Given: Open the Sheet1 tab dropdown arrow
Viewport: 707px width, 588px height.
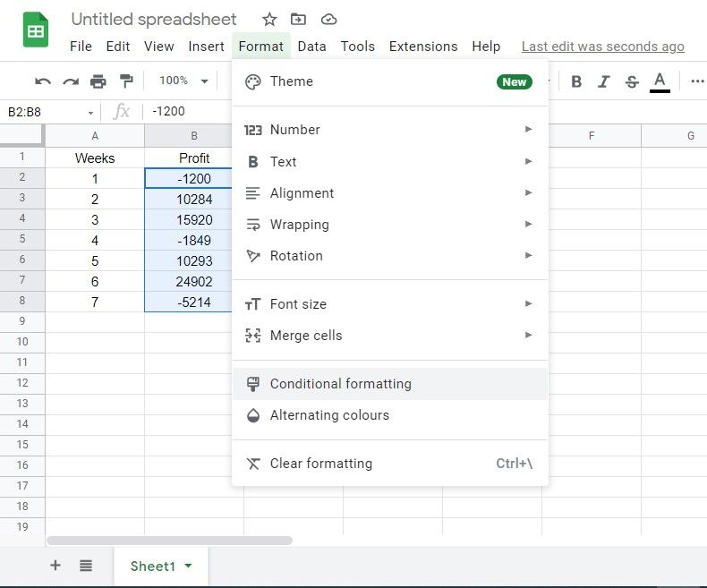Looking at the screenshot, I should pyautogui.click(x=188, y=566).
